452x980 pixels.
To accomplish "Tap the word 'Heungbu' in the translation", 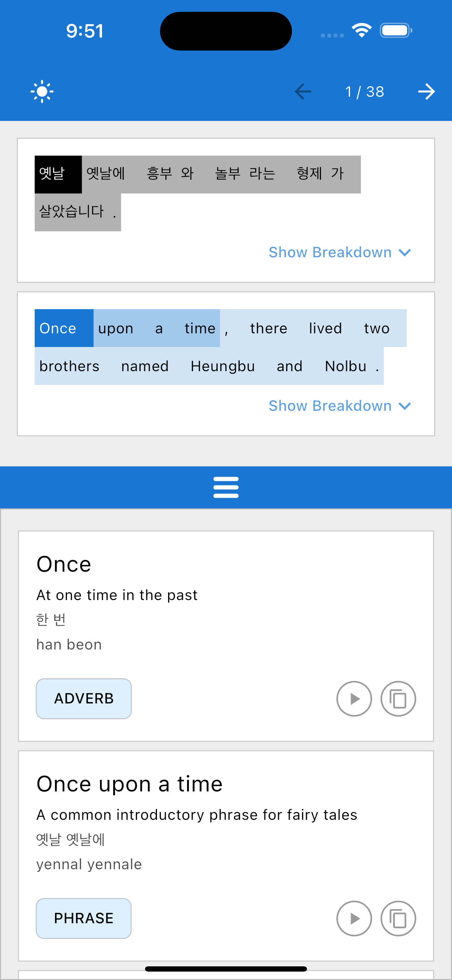I will 222,366.
